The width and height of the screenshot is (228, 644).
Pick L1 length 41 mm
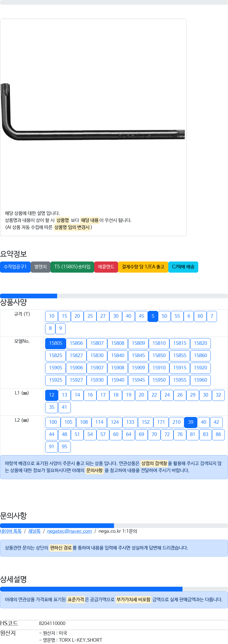pos(64,407)
